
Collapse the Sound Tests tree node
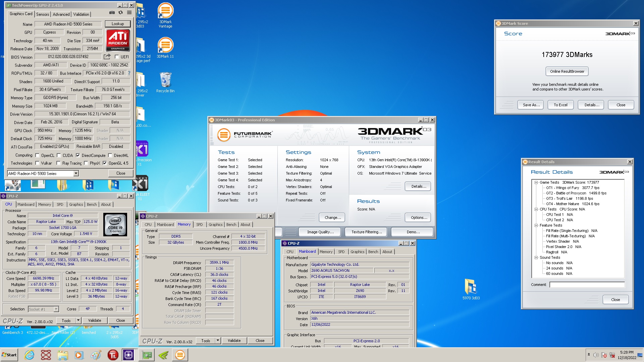(536, 258)
